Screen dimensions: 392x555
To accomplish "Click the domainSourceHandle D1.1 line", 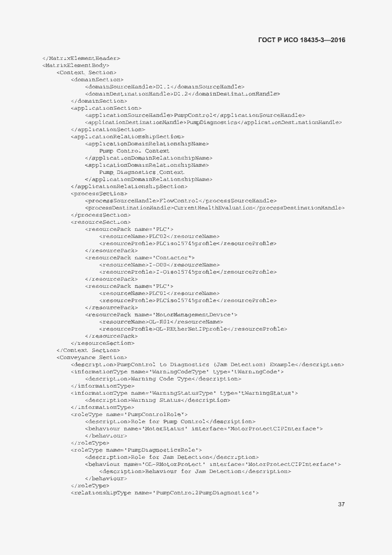I will point(164,87).
